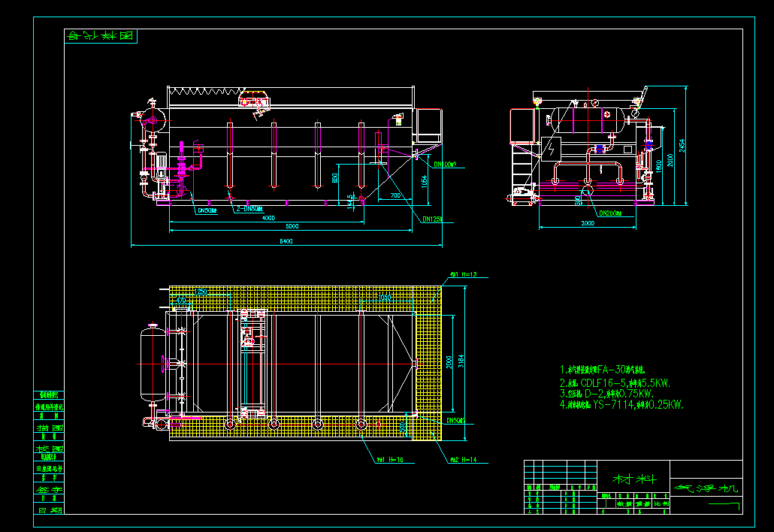The height and width of the screenshot is (532, 774).
Task: Pick the 850 vertical dimension text
Action: pos(334,179)
